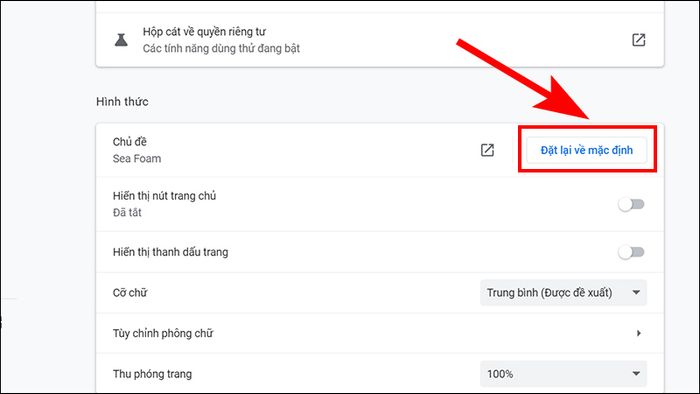700x394 pixels.
Task: Open the Hộp cát về quyền riêng tư row
Action: 379,40
